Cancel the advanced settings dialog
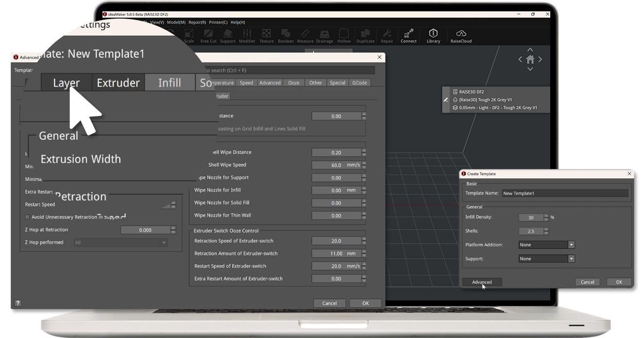Screen dimensions: 644x338 tap(329, 303)
